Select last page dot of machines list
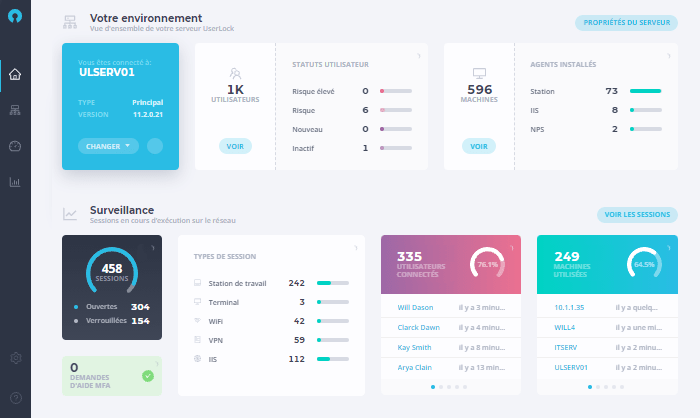The width and height of the screenshot is (700, 418). (x=622, y=387)
